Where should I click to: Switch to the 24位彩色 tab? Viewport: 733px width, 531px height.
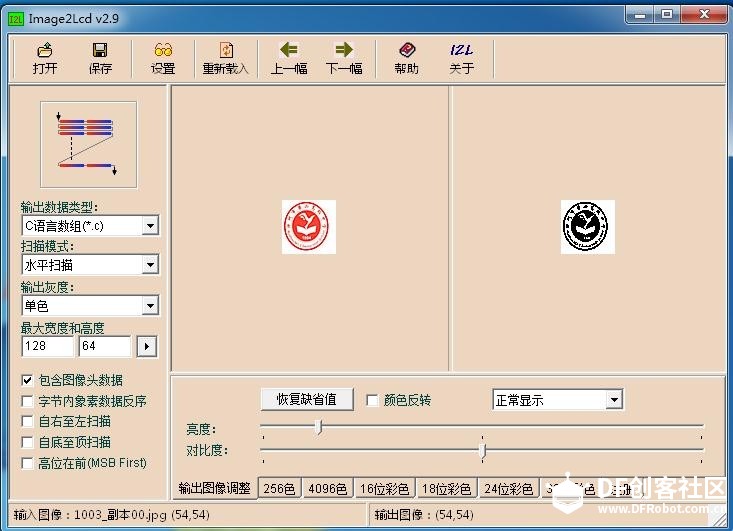pos(509,489)
